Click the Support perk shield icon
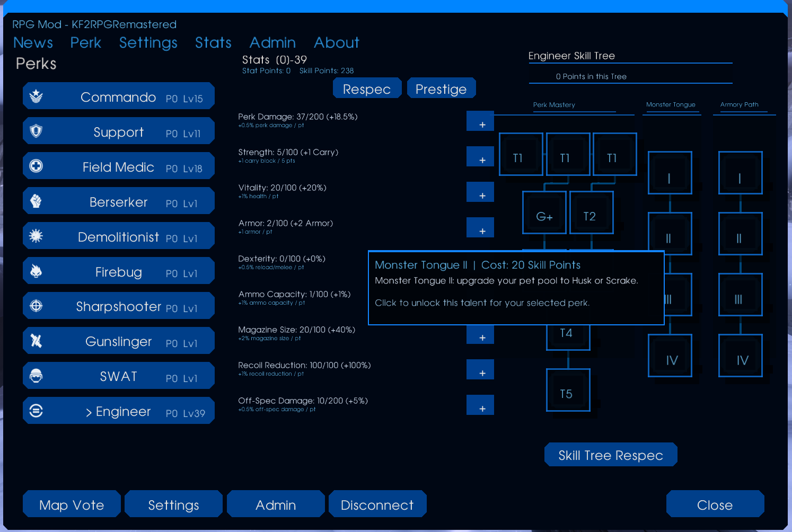Image resolution: width=792 pixels, height=532 pixels. pyautogui.click(x=36, y=131)
